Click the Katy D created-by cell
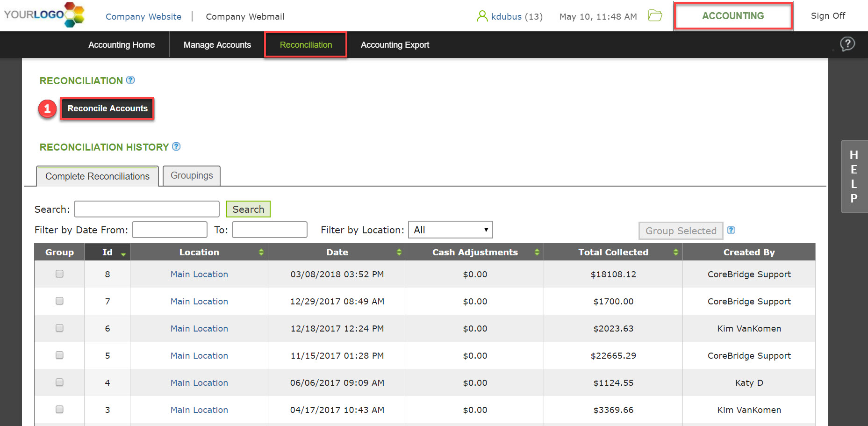The image size is (868, 426). 749,383
